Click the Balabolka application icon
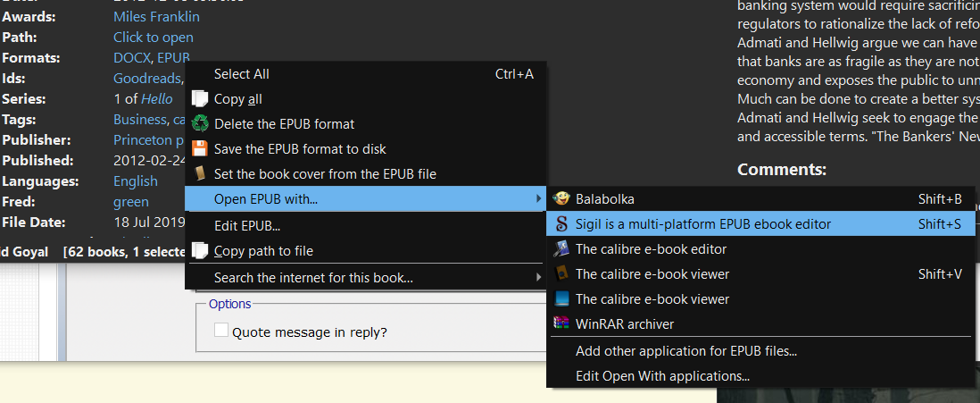The height and width of the screenshot is (403, 980). [x=561, y=198]
